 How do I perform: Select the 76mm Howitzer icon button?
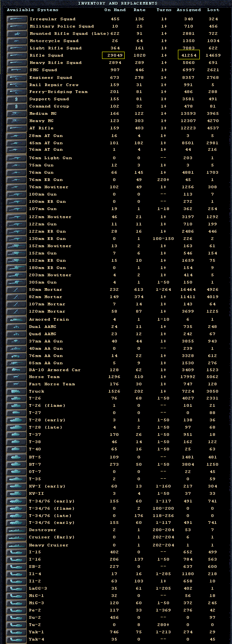[x=17, y=187]
